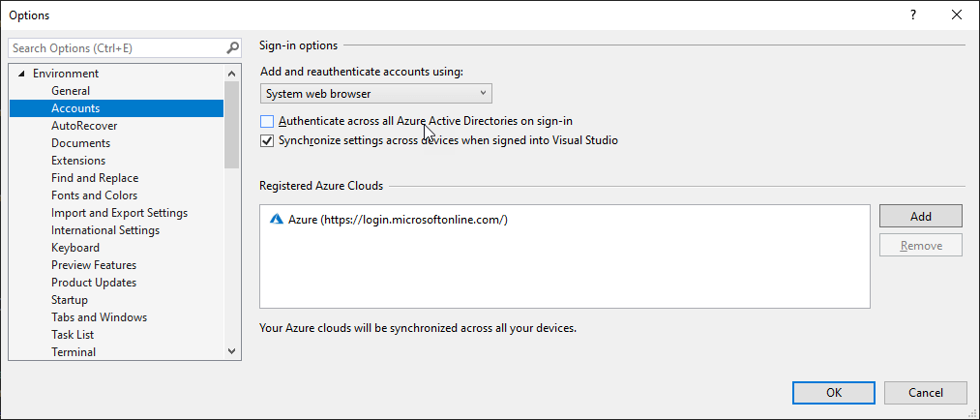Select General in the options tree
This screenshot has height=420, width=980.
tap(71, 91)
